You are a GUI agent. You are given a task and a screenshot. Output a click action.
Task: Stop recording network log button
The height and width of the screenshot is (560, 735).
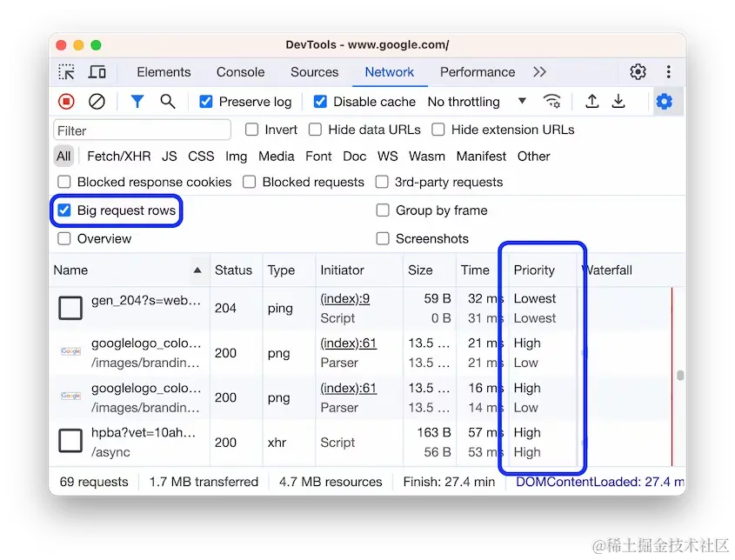point(67,101)
